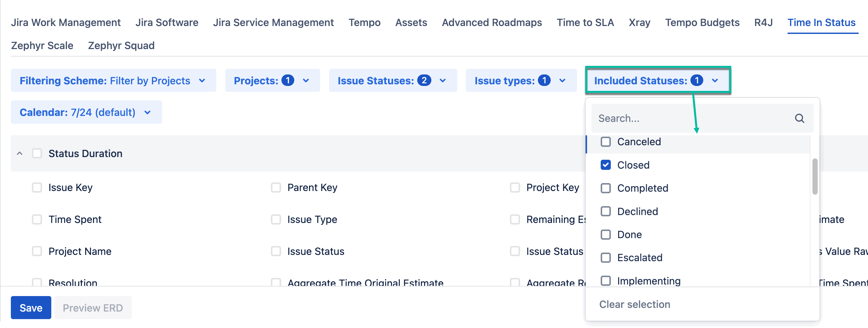
Task: Open the Included Statuses dropdown
Action: coord(657,81)
